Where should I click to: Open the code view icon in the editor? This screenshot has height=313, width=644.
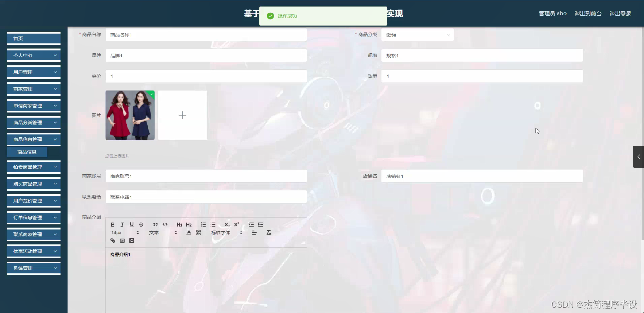point(165,224)
